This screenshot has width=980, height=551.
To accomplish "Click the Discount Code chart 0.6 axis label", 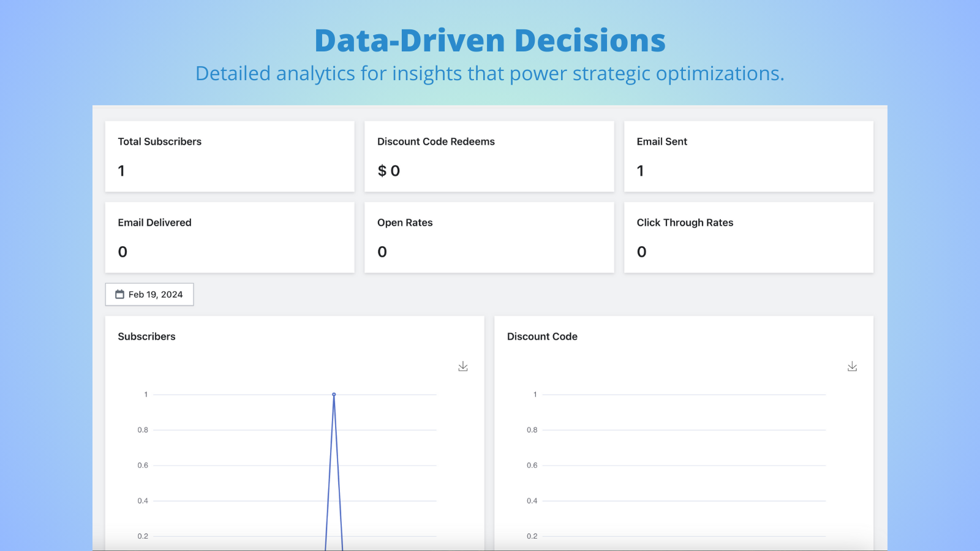I will click(532, 465).
